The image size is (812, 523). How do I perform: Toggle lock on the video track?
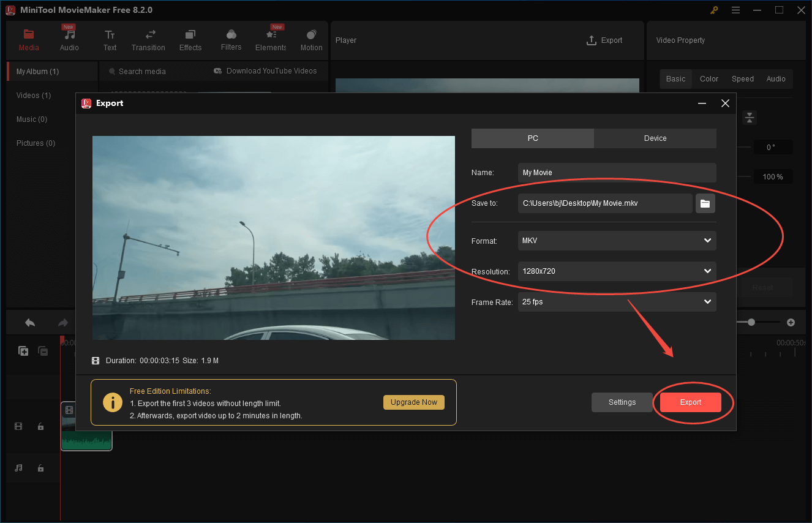coord(40,426)
